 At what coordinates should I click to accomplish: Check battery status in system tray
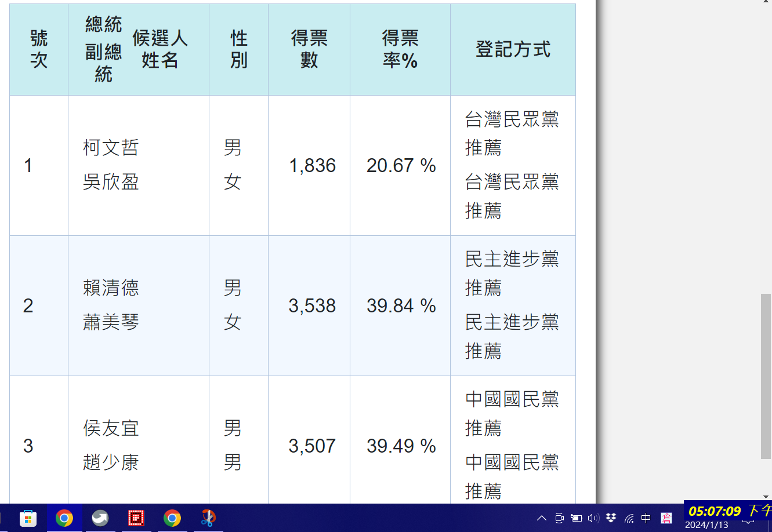coord(576,518)
